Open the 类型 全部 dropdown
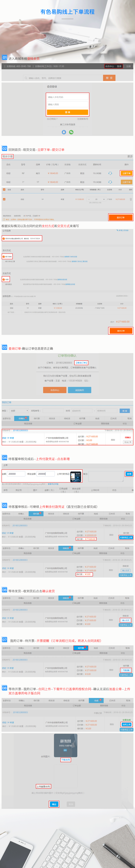The image size is (135, 868). pyautogui.click(x=19, y=411)
